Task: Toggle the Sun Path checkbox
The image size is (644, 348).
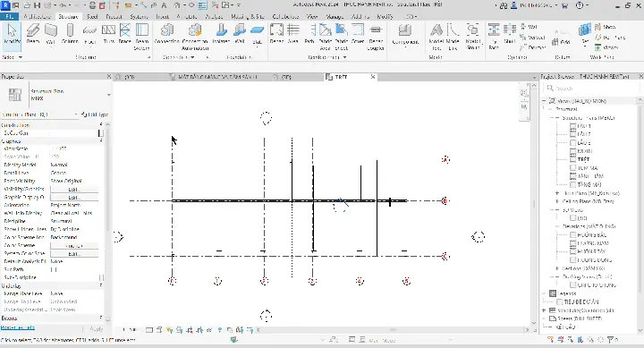Action: (54, 269)
